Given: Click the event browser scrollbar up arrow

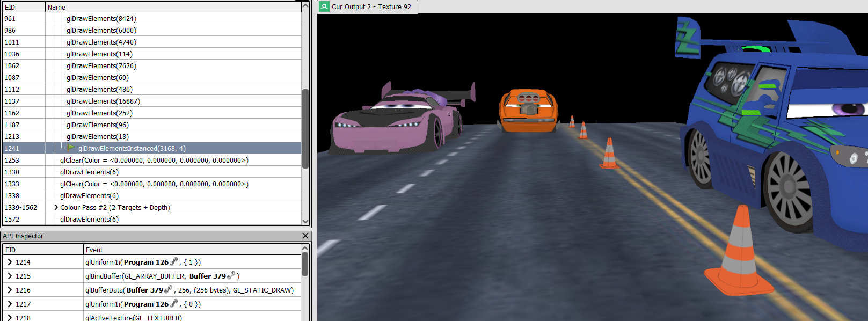Looking at the screenshot, I should click(305, 5).
